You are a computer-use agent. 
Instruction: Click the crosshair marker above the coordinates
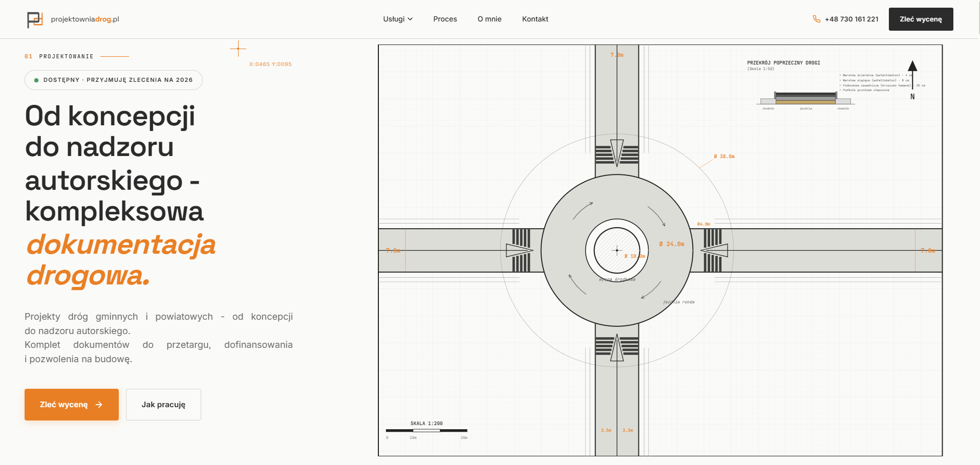pos(238,49)
